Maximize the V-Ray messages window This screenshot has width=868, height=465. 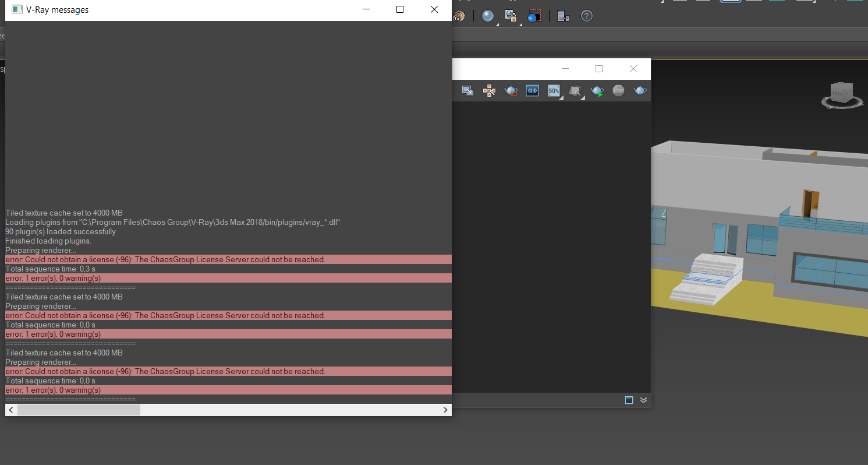[400, 10]
